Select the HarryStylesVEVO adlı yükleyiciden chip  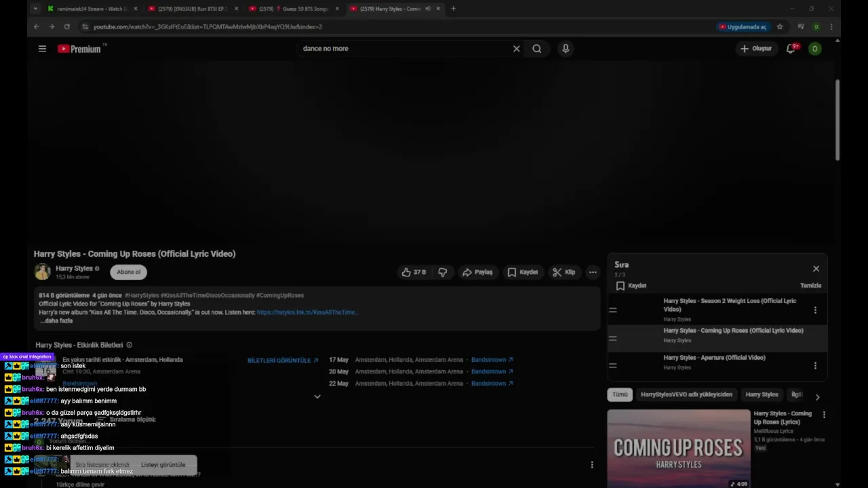pyautogui.click(x=686, y=394)
